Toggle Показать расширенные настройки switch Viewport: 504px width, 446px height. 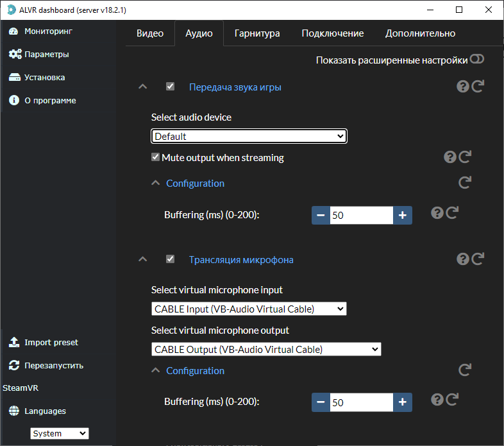tap(476, 59)
